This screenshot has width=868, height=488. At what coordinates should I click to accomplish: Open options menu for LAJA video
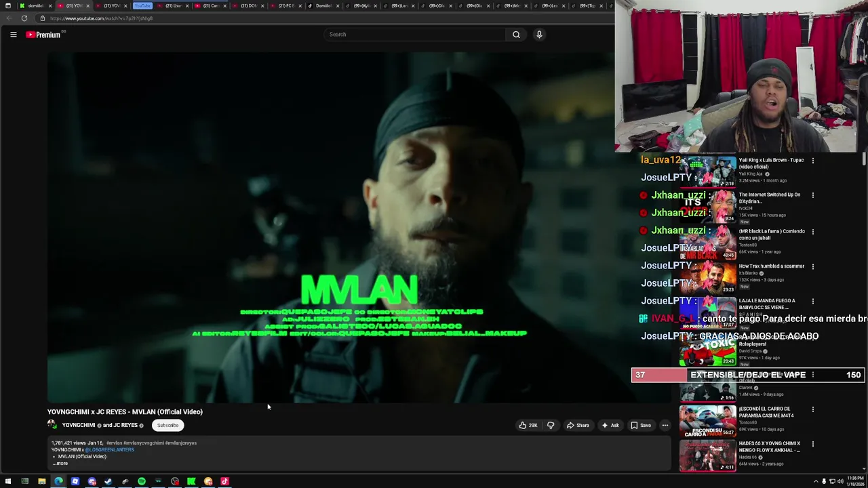tap(813, 301)
